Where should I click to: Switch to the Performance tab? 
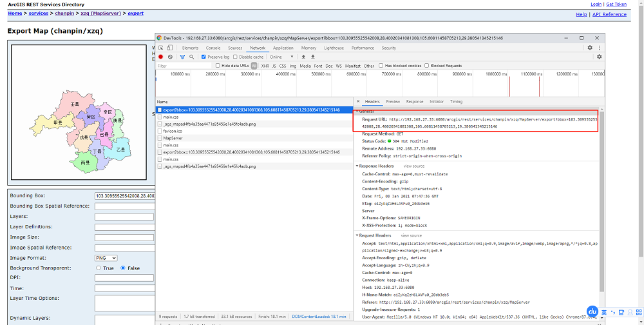tap(363, 48)
